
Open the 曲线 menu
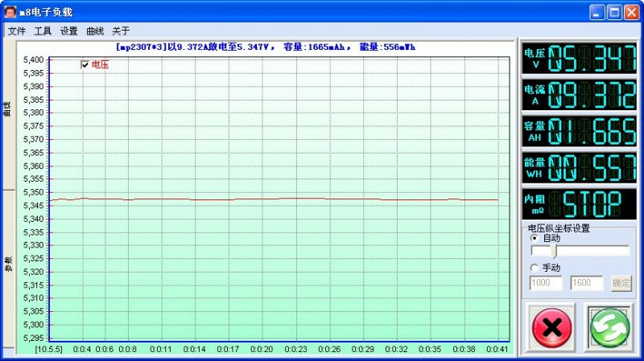[95, 31]
